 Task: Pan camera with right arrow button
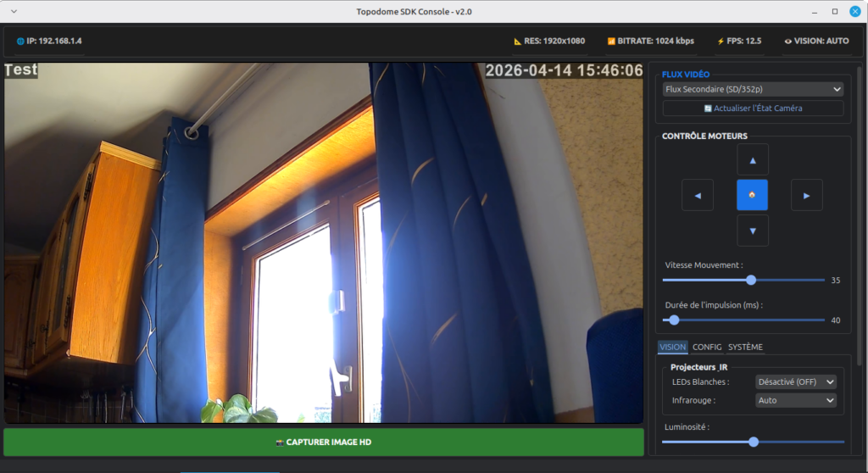806,195
